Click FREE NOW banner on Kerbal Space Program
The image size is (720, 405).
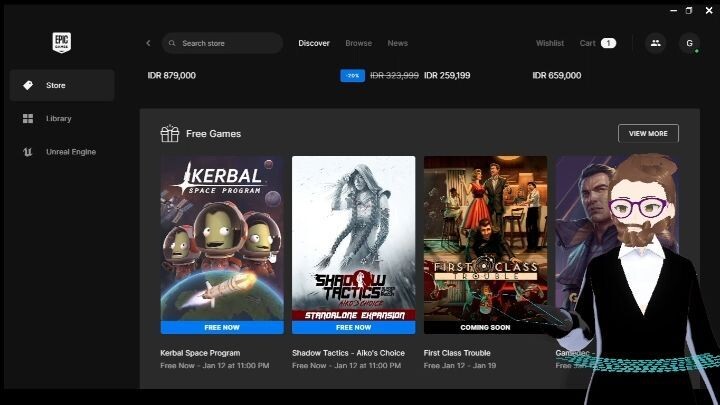(x=222, y=327)
